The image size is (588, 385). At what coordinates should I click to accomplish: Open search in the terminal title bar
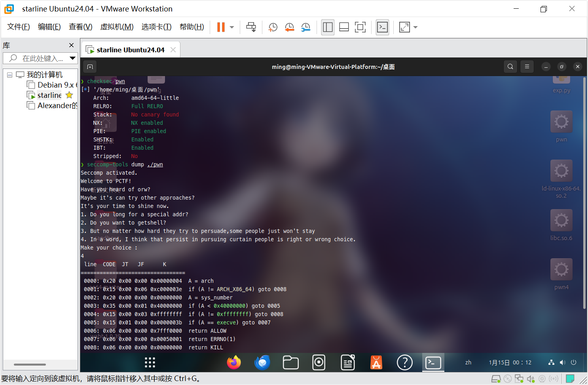pos(510,67)
